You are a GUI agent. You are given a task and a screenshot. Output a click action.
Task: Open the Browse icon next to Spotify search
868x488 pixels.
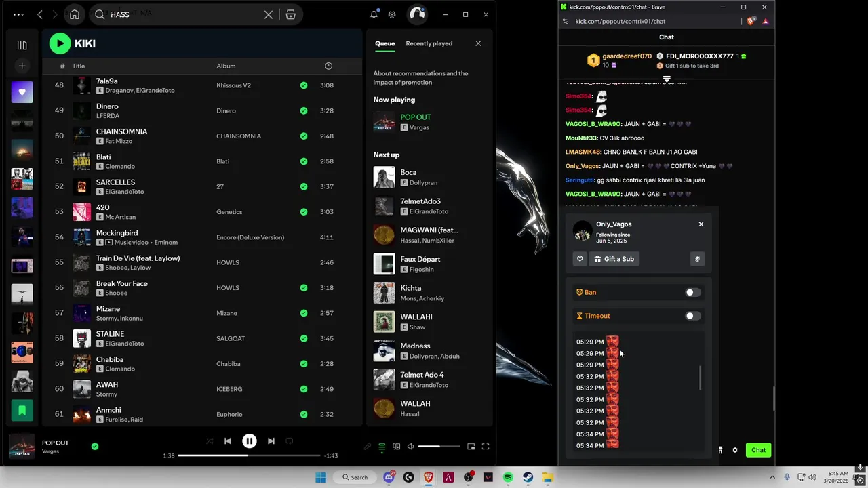tap(290, 14)
